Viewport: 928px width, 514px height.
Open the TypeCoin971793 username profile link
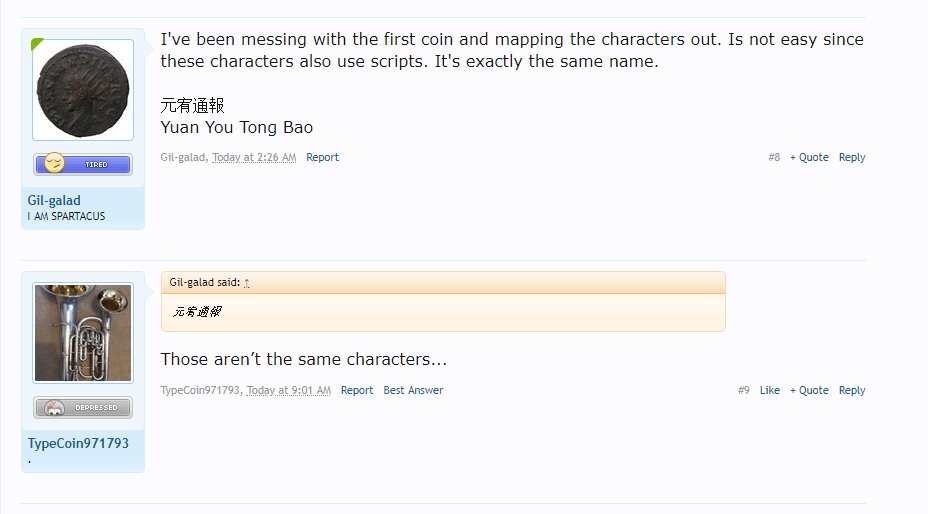click(78, 443)
